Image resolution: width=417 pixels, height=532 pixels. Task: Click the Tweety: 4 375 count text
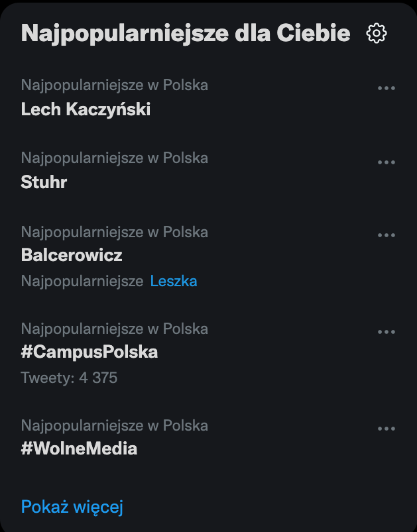point(69,378)
